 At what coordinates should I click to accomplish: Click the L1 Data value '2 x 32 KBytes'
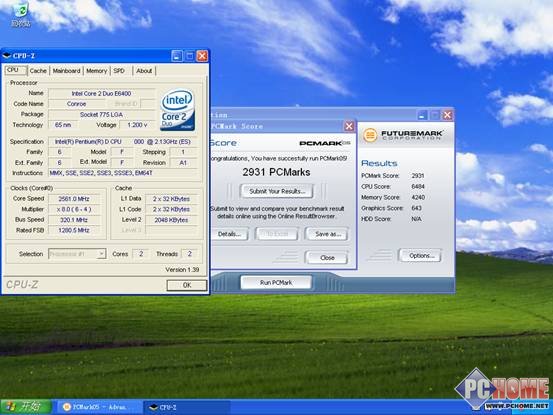[171, 199]
